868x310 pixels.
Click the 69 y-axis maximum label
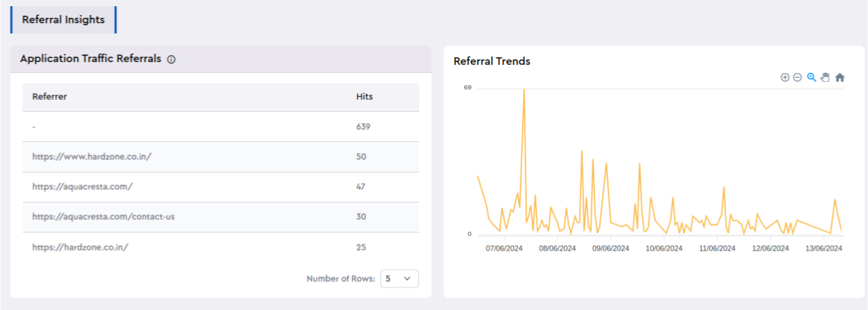coord(467,87)
